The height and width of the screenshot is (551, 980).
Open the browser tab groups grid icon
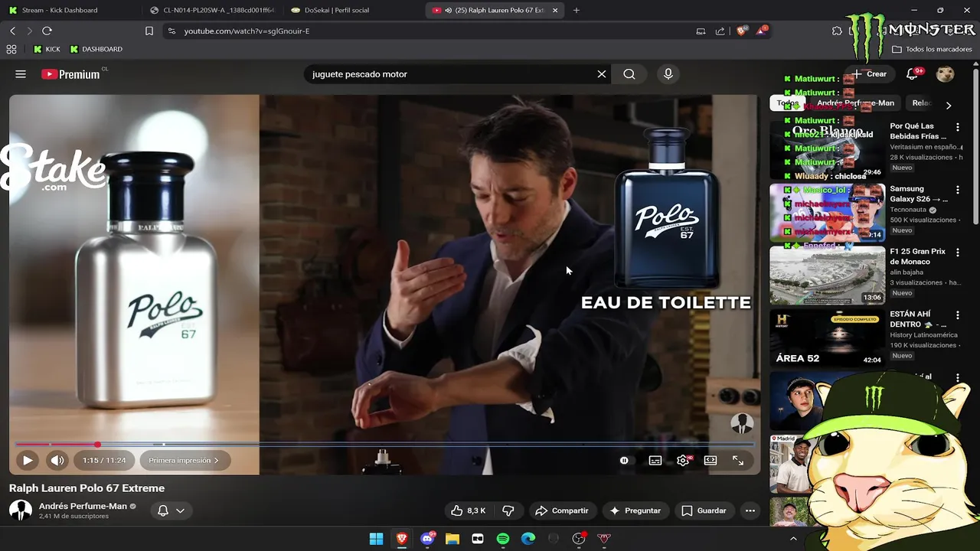click(x=11, y=49)
